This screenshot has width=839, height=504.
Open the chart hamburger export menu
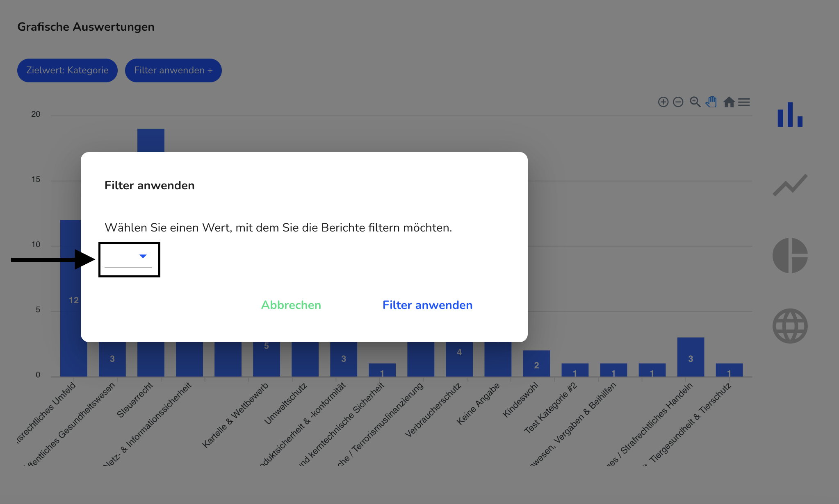744,102
